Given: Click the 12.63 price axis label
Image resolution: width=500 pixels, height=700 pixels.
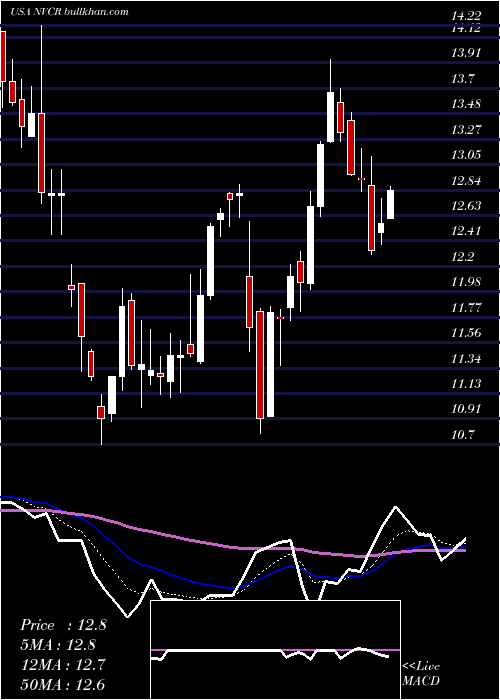Looking at the screenshot, I should point(466,205).
